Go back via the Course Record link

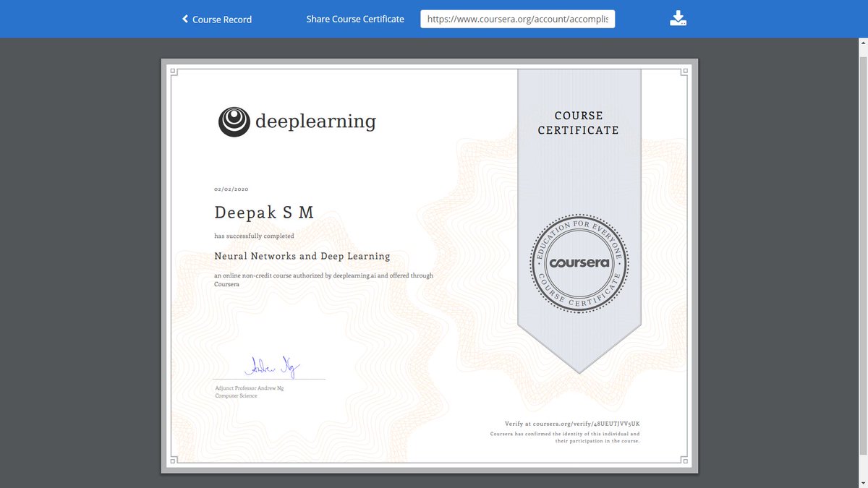(222, 20)
